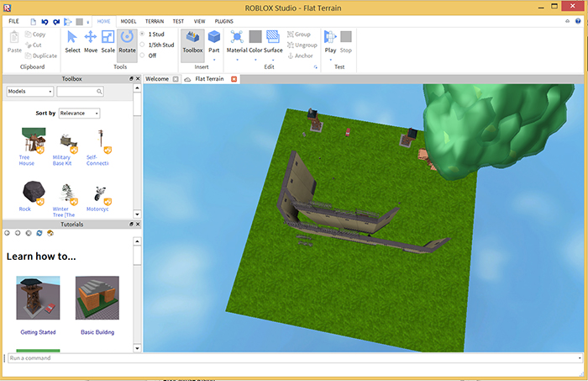The image size is (588, 381).
Task: Open the Help question mark icon
Action: click(x=578, y=21)
